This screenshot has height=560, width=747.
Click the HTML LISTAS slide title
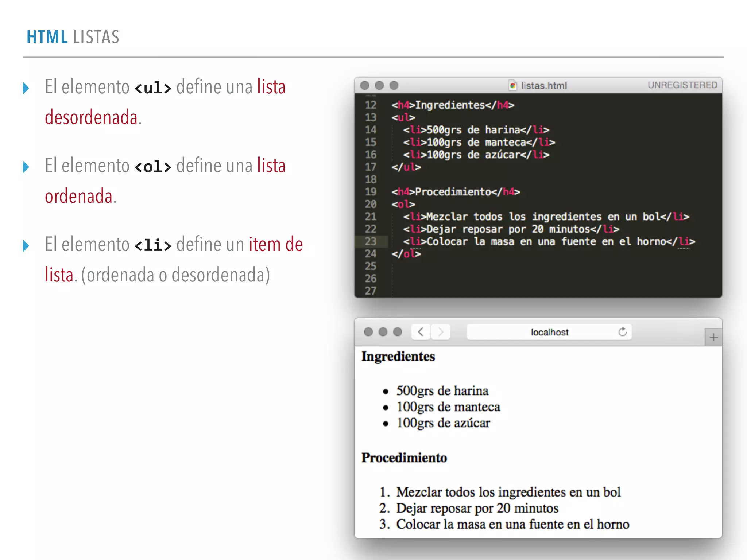[73, 37]
